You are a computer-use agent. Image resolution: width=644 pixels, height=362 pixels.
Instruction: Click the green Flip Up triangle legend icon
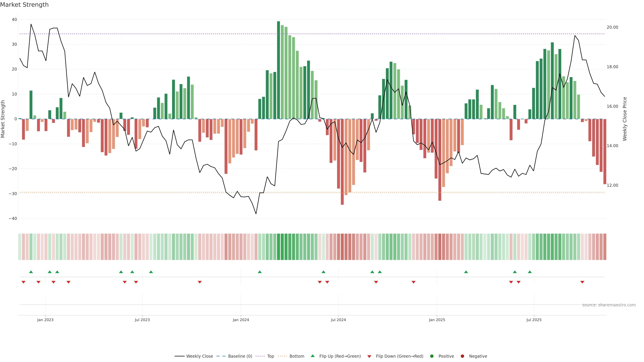(x=312, y=356)
